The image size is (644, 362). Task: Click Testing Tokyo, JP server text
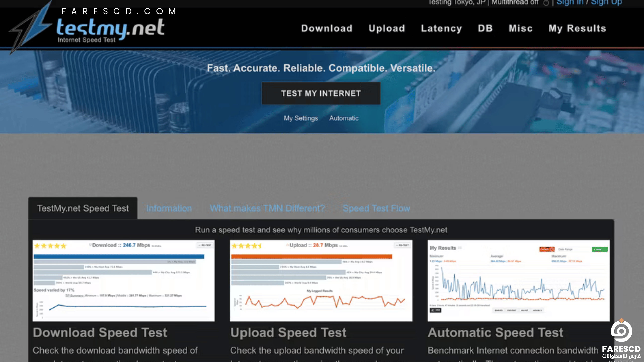pos(457,3)
